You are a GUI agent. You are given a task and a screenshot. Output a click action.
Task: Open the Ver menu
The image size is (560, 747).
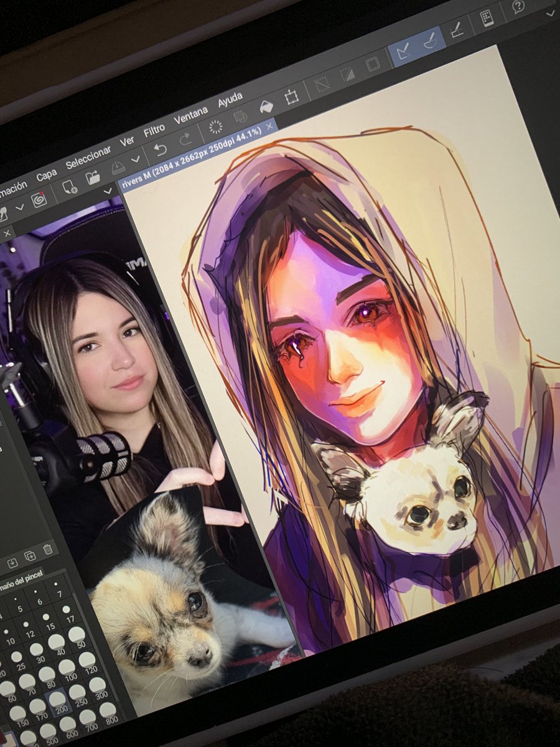point(127,141)
